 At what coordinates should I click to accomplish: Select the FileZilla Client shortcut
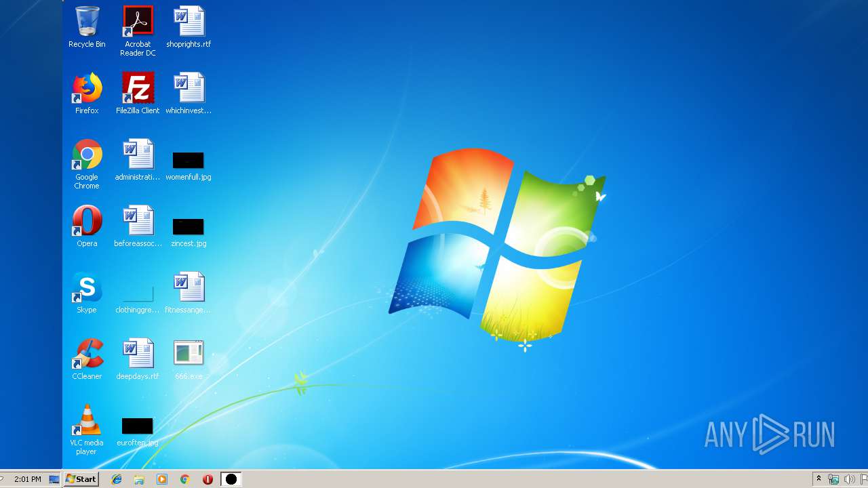click(x=138, y=94)
